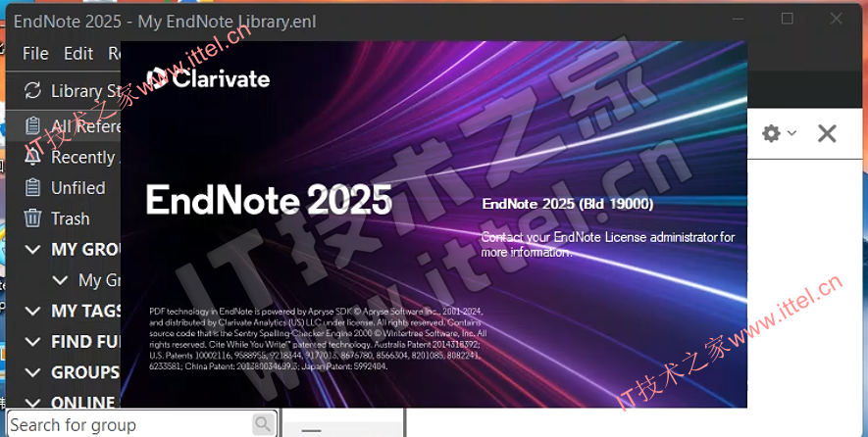Collapse the ONLINE SEARCH section chevron
The height and width of the screenshot is (437, 868).
pyautogui.click(x=32, y=404)
